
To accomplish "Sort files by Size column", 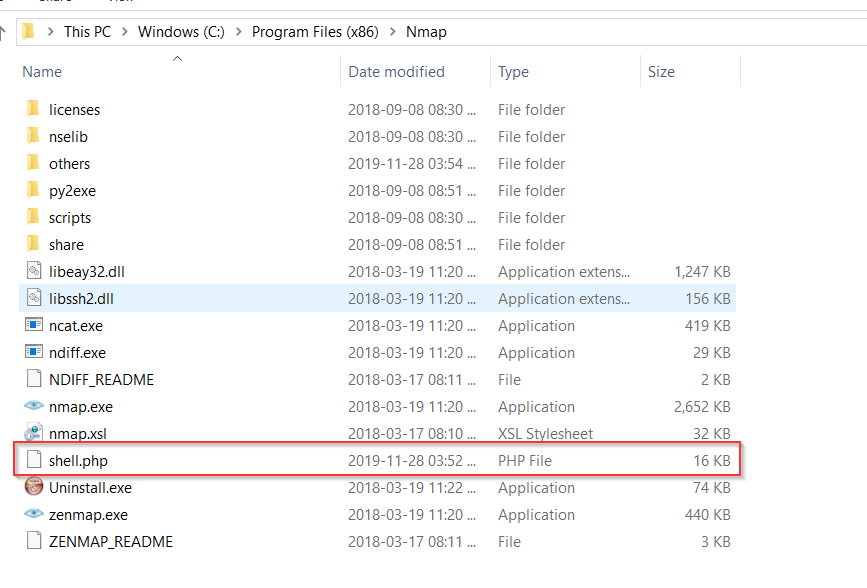I will coord(661,72).
